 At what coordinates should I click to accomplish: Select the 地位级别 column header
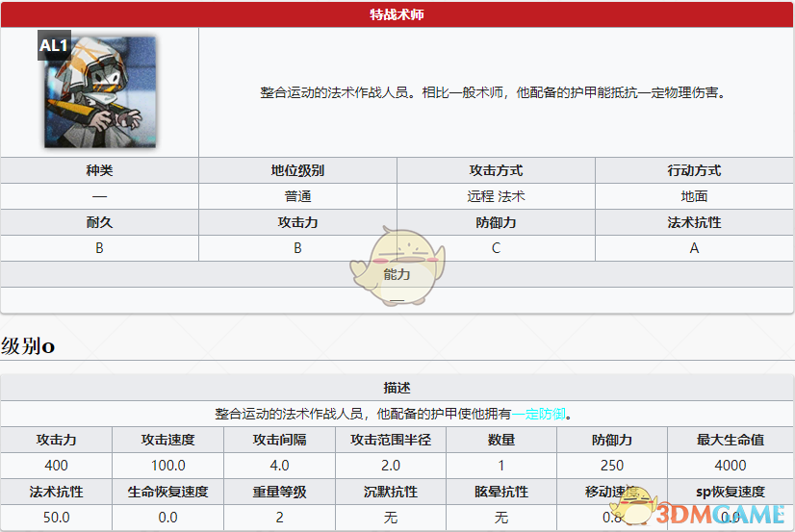[297, 170]
